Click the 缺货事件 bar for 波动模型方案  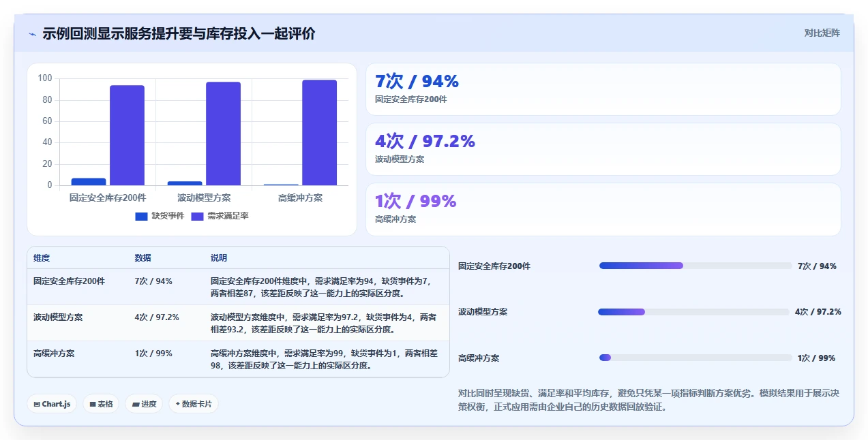pyautogui.click(x=185, y=183)
